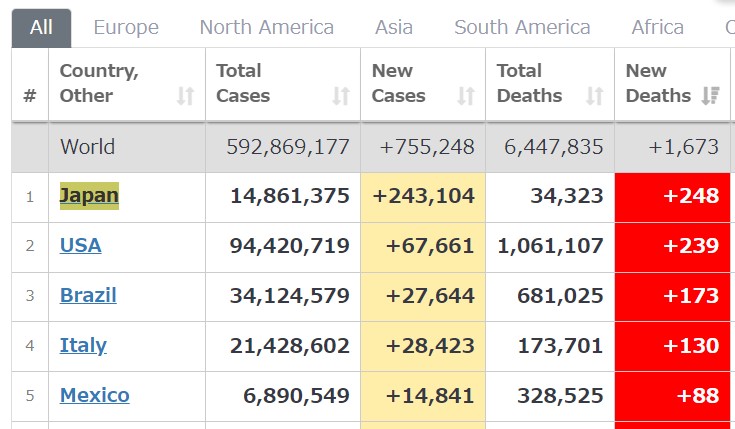
Task: Select Brazil total cases 34,124,579
Action: [290, 296]
